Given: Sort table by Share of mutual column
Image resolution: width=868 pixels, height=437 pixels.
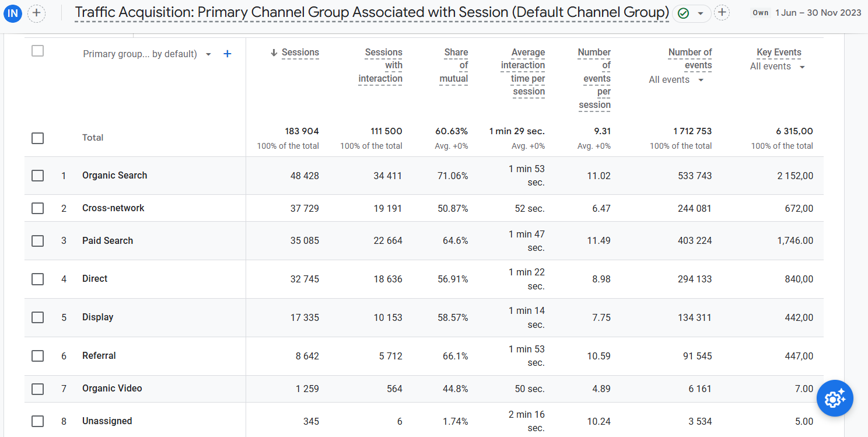Looking at the screenshot, I should [454, 65].
